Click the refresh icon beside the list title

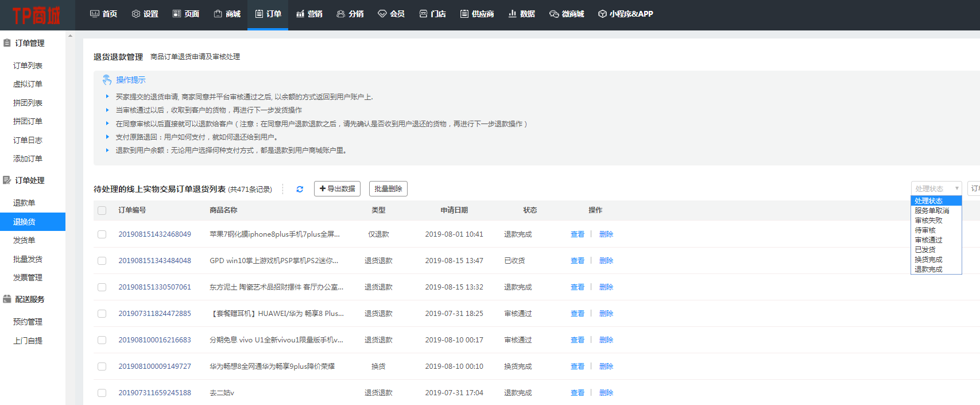(300, 189)
